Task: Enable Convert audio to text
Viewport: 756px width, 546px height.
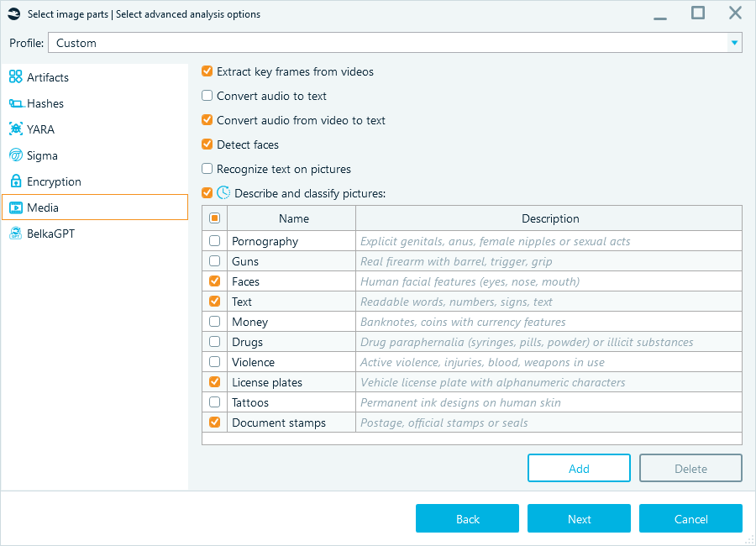Action: click(x=207, y=96)
